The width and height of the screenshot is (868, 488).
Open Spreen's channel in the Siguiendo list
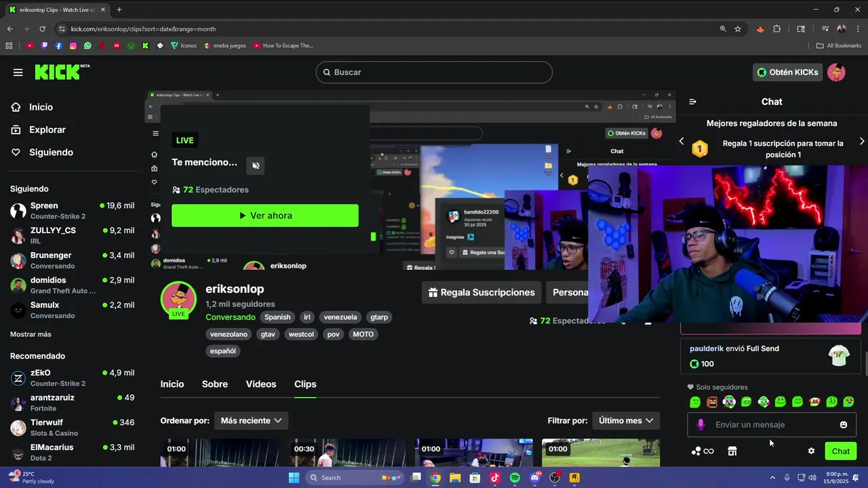coord(73,210)
